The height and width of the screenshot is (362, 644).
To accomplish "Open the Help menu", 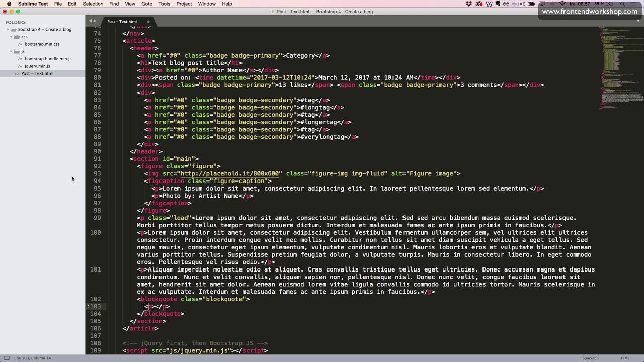I will pyautogui.click(x=227, y=4).
